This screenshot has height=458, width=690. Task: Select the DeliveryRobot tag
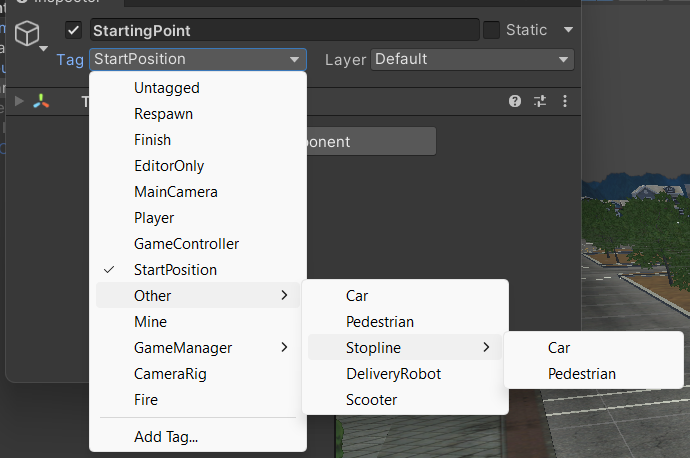point(405,374)
